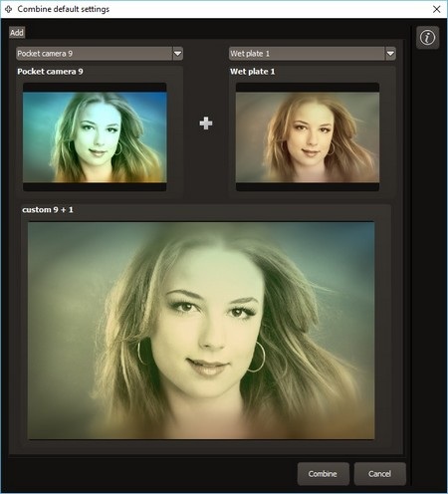The width and height of the screenshot is (448, 494).
Task: Click the black bar below Wet plate thumbnail
Action: [x=308, y=186]
